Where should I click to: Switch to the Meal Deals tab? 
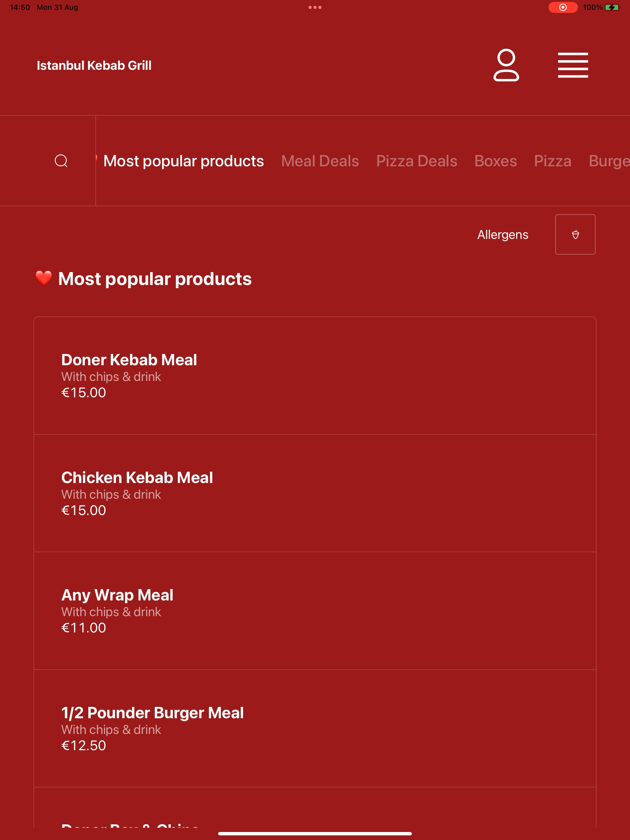point(320,161)
